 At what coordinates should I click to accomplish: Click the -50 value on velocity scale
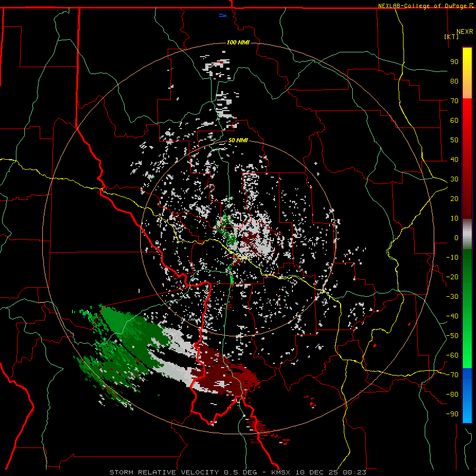pyautogui.click(x=452, y=336)
